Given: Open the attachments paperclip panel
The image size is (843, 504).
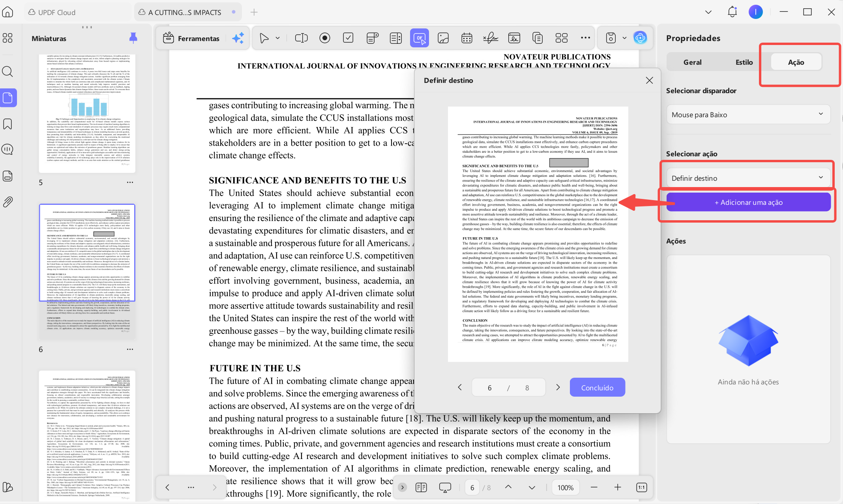Looking at the screenshot, I should (x=7, y=202).
